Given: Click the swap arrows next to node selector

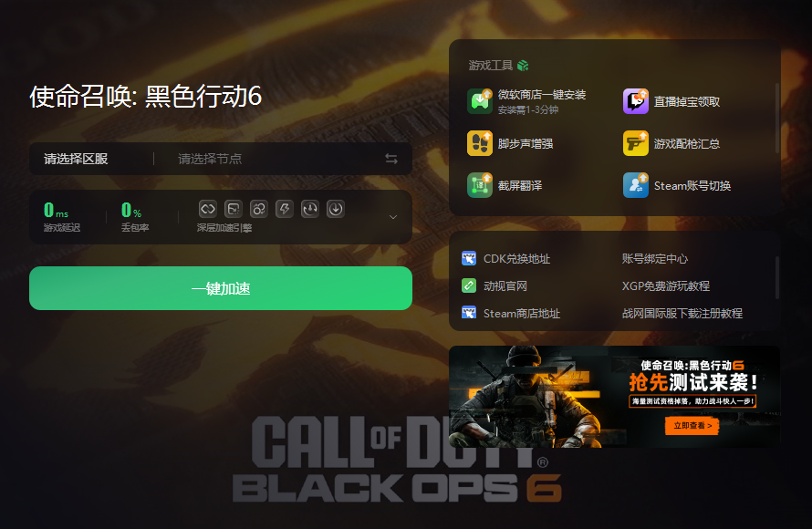Looking at the screenshot, I should [x=391, y=159].
